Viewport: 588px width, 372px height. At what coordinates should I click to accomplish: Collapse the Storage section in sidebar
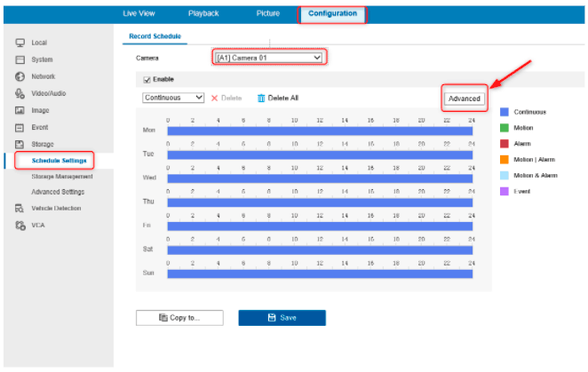[x=42, y=144]
